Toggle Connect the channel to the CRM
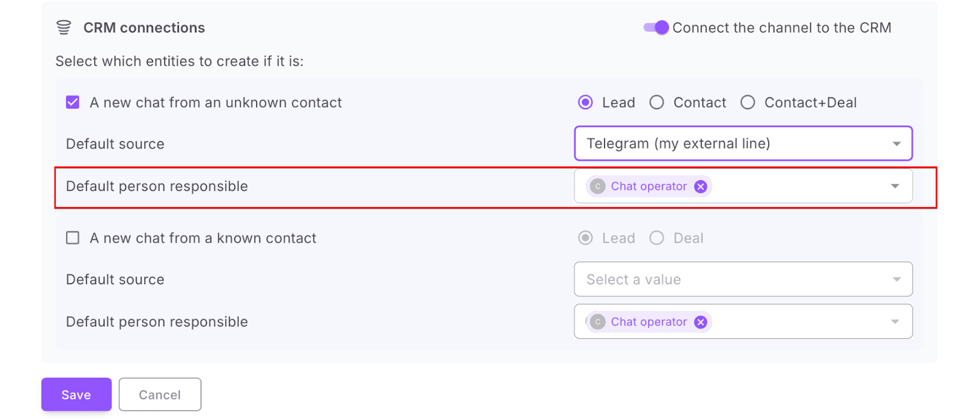This screenshot has height=419, width=980. coord(657,28)
